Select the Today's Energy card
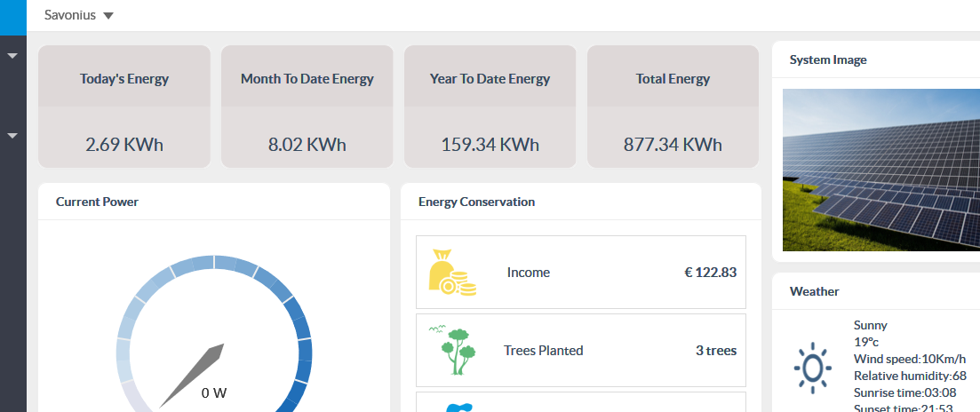The width and height of the screenshot is (980, 412). click(x=124, y=107)
